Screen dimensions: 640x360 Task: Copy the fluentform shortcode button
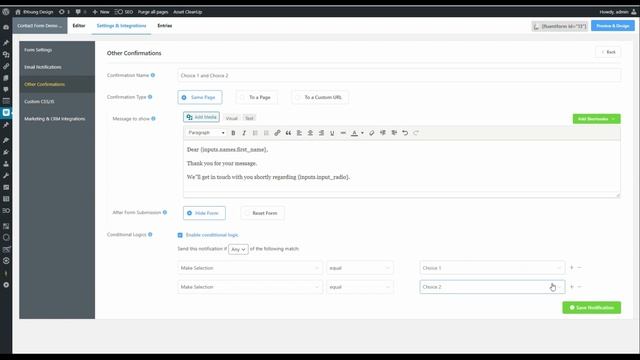click(x=560, y=27)
